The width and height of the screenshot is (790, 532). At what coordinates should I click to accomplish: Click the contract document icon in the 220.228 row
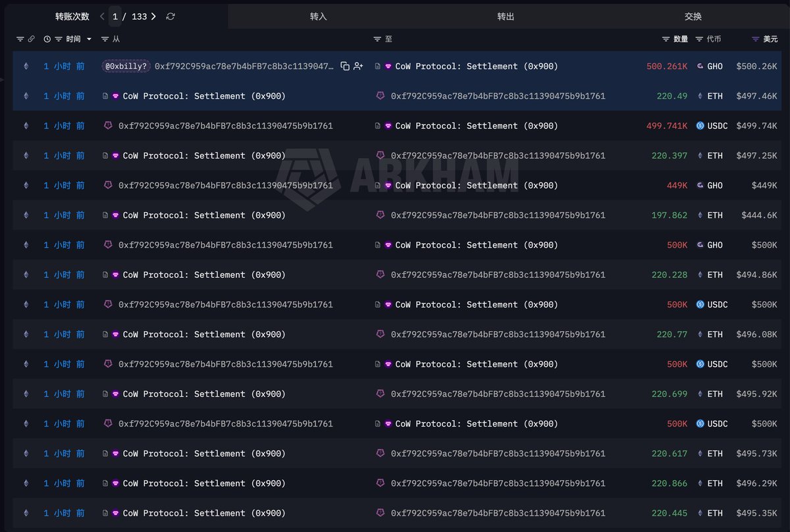[x=105, y=275]
